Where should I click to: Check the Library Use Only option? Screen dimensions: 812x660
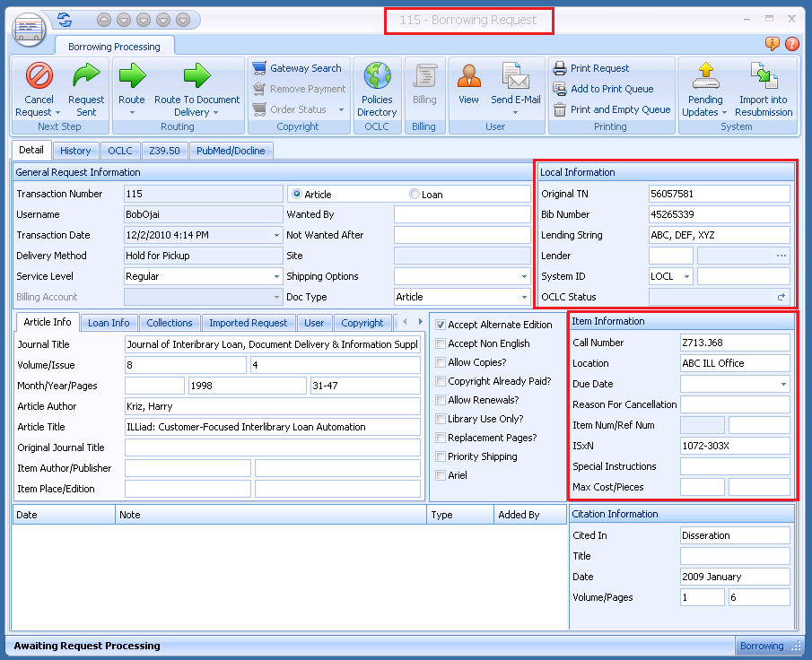[441, 419]
